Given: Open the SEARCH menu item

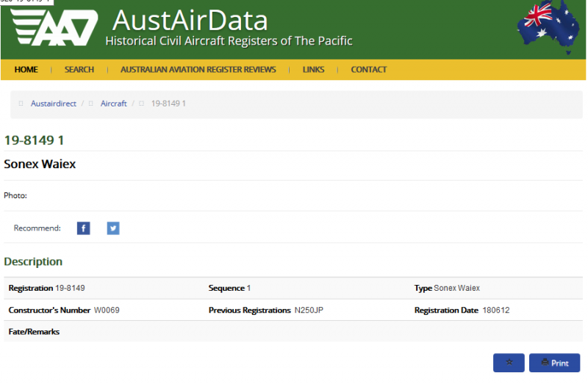Looking at the screenshot, I should click(79, 70).
